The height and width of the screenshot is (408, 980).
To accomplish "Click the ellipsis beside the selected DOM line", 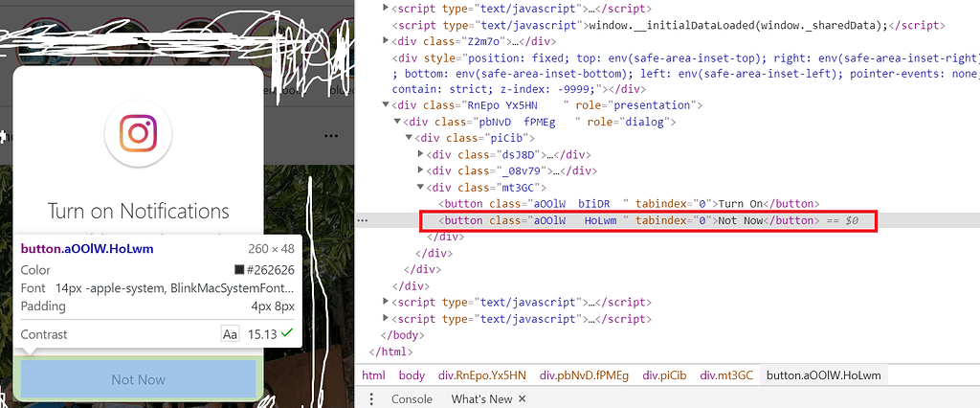I will 363,220.
